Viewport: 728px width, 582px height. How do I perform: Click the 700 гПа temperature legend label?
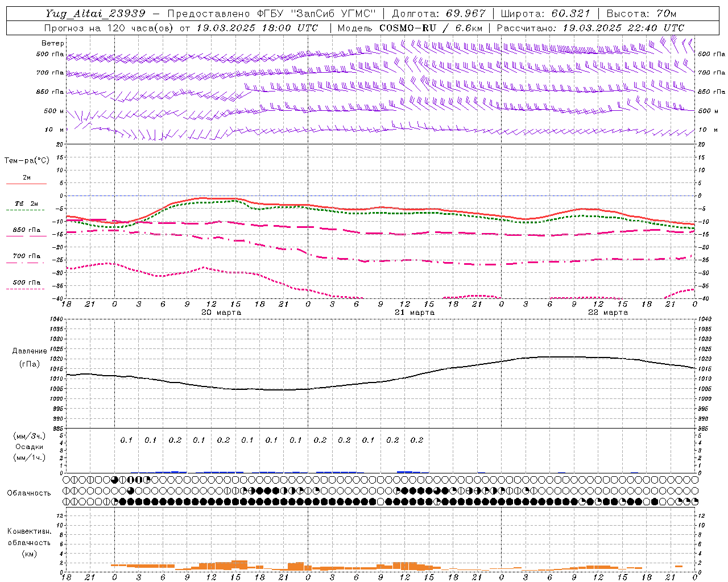click(x=27, y=256)
